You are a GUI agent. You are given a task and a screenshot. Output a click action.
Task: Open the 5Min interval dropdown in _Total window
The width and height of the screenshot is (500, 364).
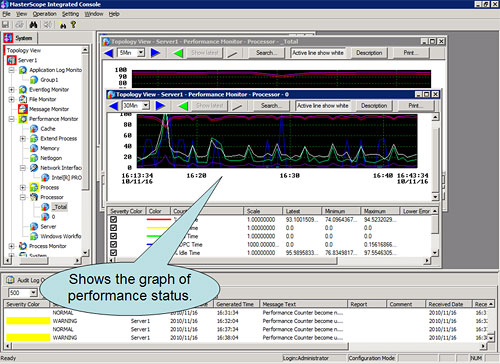coord(141,53)
